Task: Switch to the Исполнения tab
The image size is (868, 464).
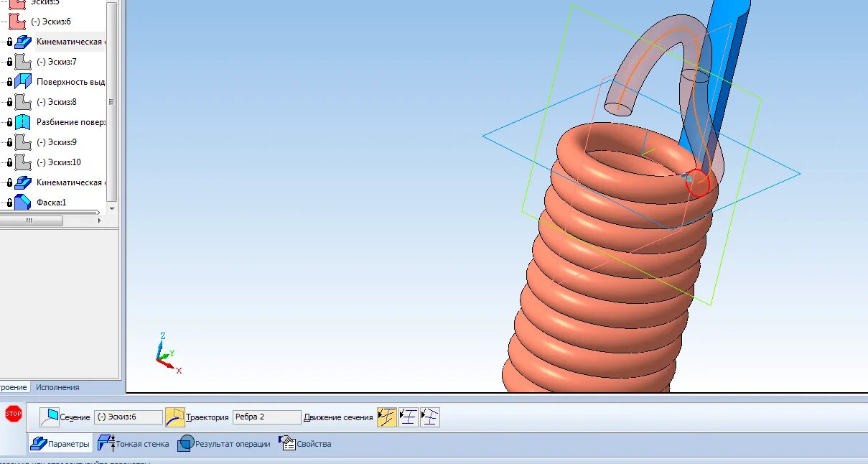Action: click(57, 387)
